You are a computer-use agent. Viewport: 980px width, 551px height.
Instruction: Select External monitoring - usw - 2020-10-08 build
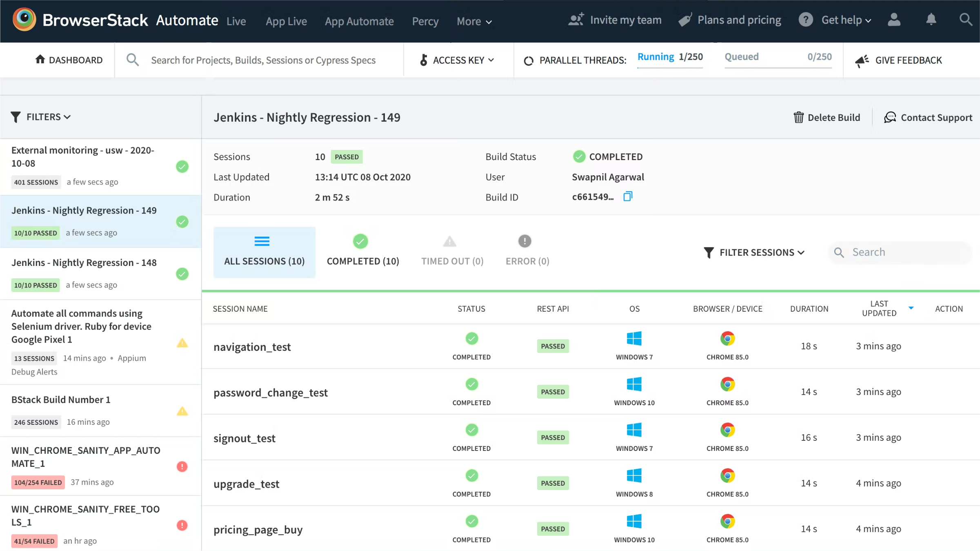101,167
